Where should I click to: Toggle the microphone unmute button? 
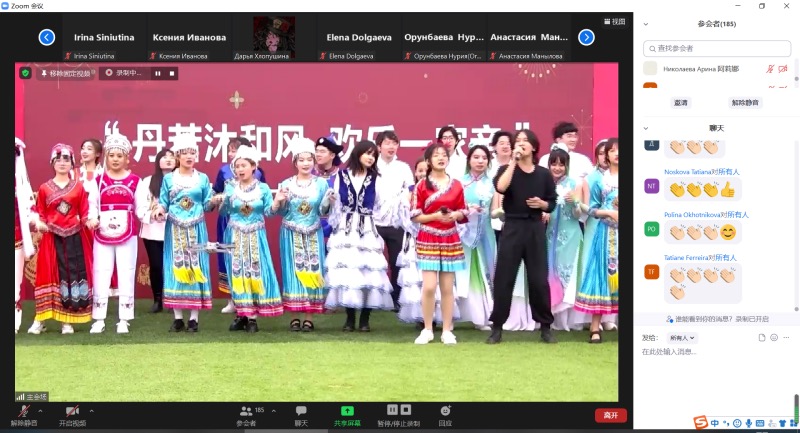(22, 411)
